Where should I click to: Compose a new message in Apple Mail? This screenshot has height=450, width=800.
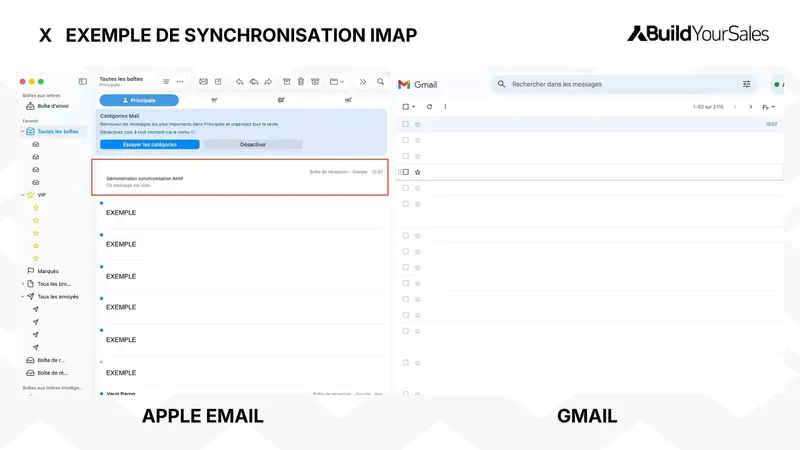click(x=218, y=82)
